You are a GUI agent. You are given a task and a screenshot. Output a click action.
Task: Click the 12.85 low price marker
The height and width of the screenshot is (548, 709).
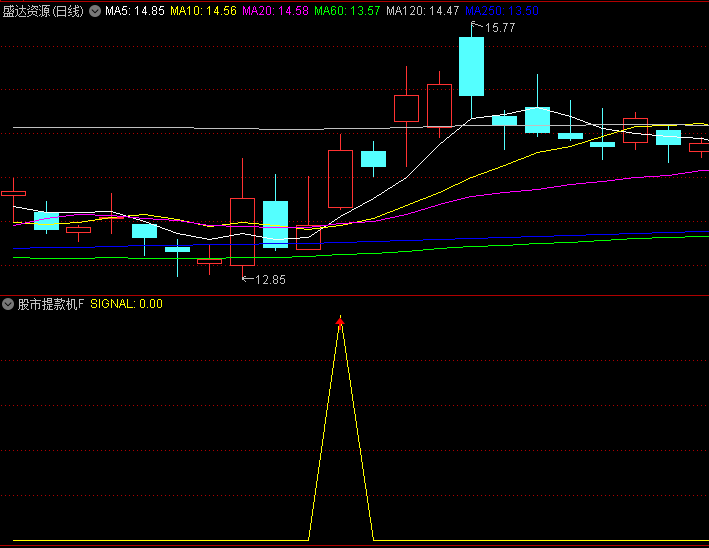click(269, 280)
